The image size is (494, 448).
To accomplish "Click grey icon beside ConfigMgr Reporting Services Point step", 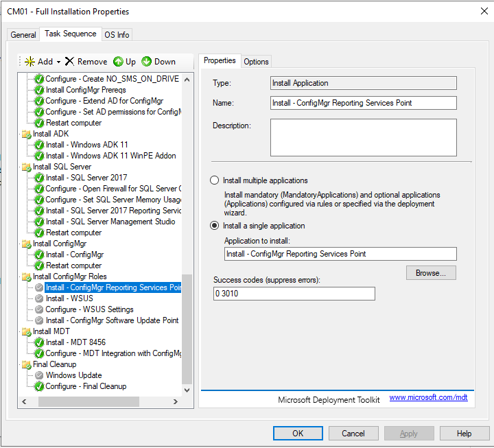I will [39, 287].
